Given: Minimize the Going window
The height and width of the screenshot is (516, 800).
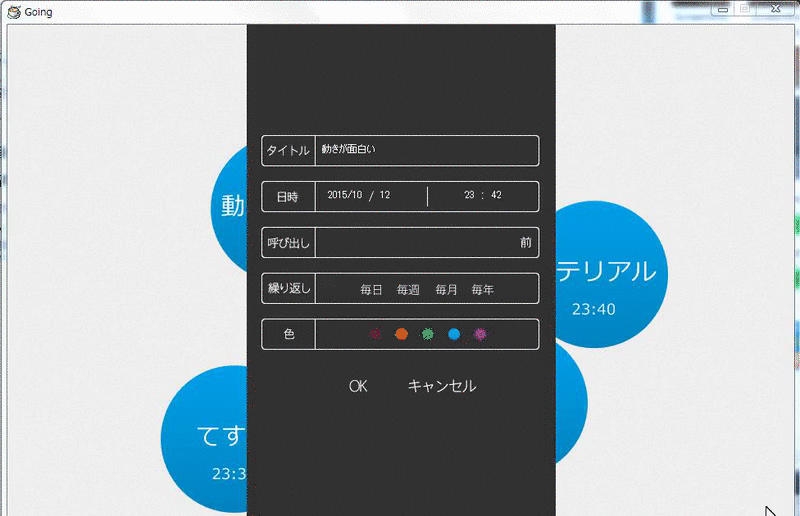Looking at the screenshot, I should click(x=722, y=9).
